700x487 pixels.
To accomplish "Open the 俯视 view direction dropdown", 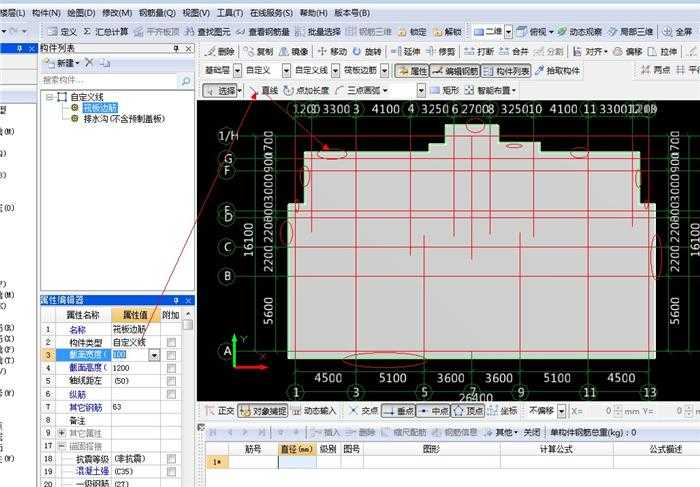I will pyautogui.click(x=551, y=32).
